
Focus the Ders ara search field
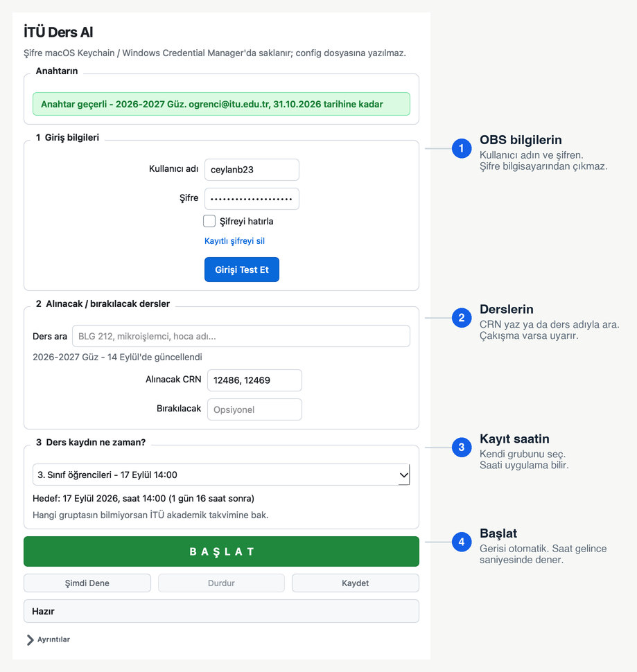pos(241,336)
